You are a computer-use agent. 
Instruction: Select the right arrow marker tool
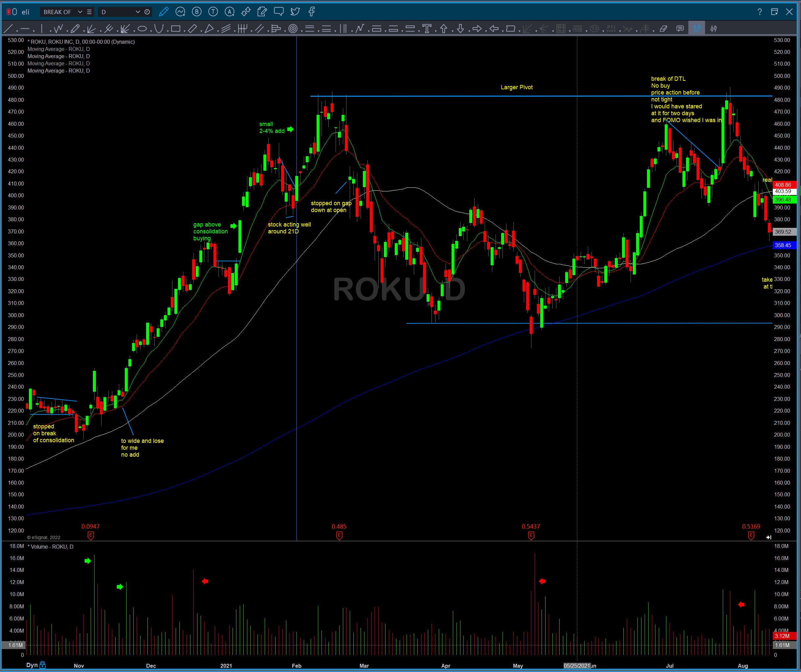tap(477, 29)
